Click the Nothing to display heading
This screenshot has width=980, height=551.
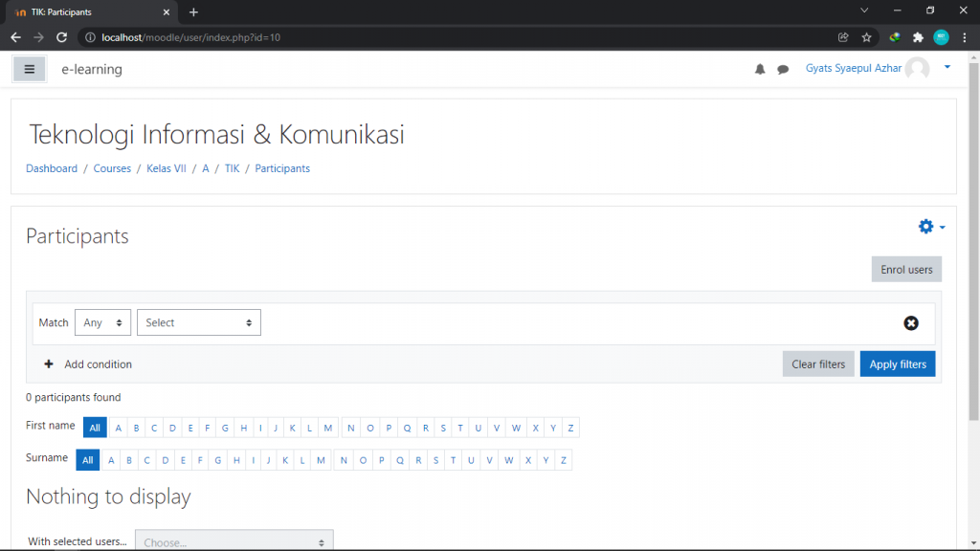pos(108,496)
